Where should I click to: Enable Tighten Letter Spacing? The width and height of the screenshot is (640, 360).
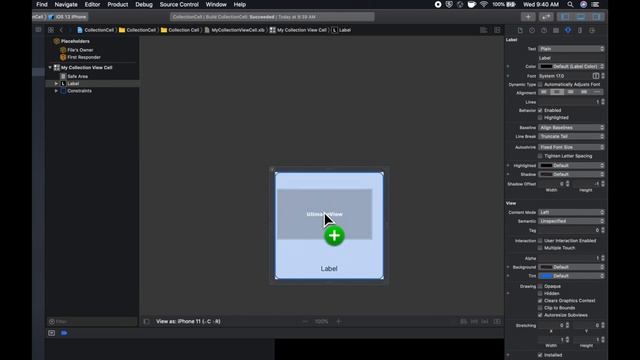[x=540, y=156]
